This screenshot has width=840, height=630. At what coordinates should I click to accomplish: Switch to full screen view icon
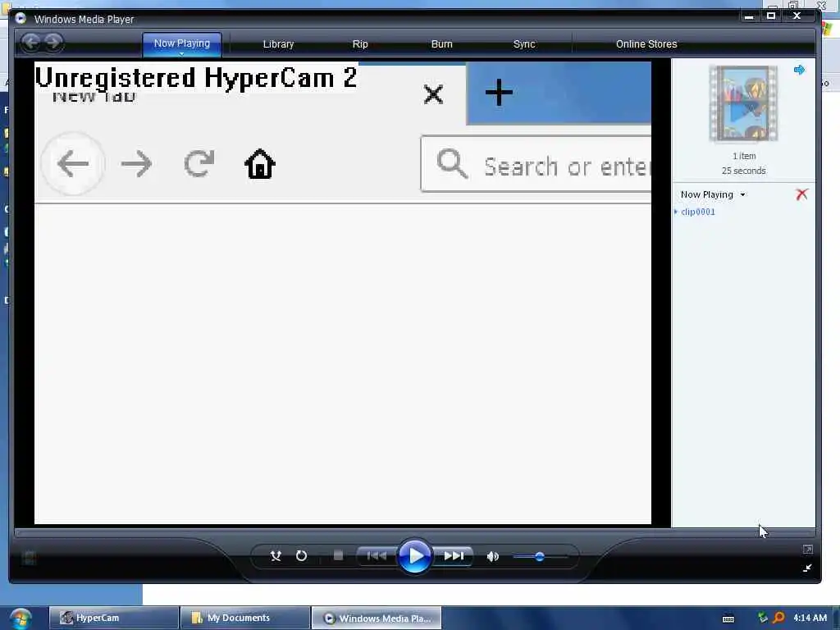point(808,549)
